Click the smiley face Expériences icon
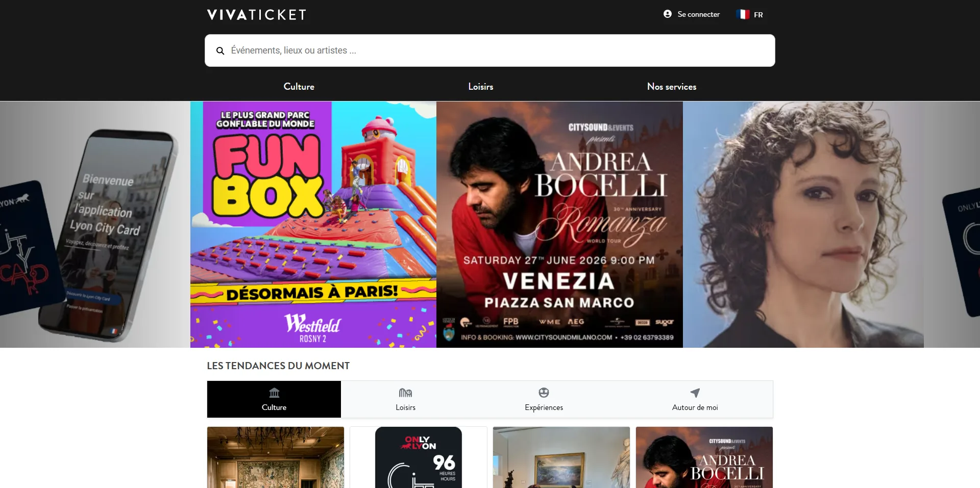 point(544,393)
